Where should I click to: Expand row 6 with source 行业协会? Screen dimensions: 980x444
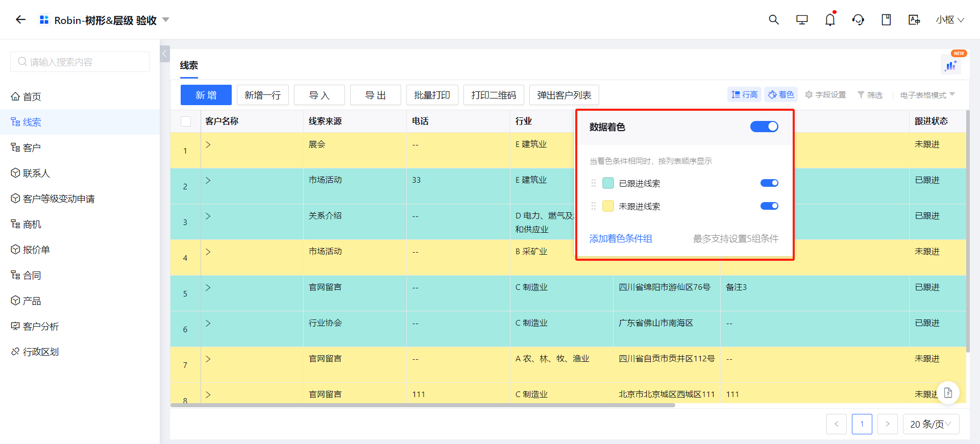(208, 323)
